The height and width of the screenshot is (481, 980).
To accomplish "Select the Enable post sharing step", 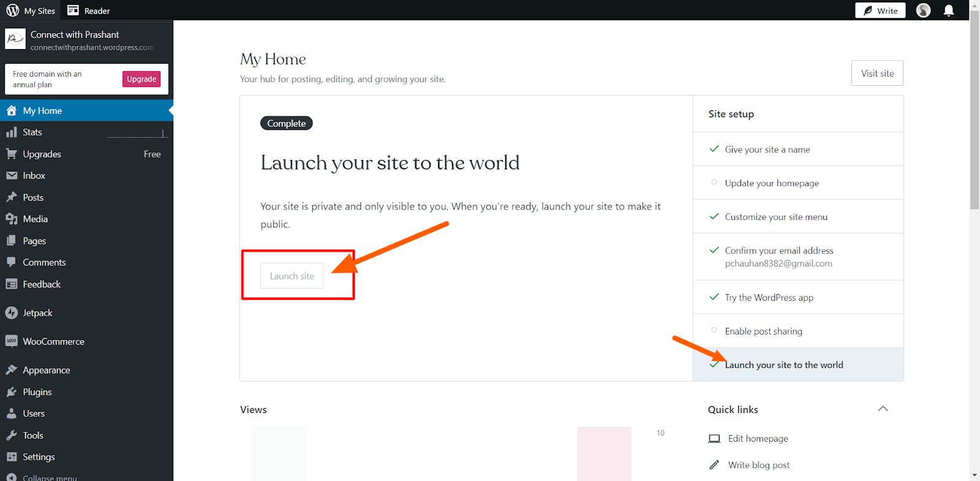I will coord(798,331).
